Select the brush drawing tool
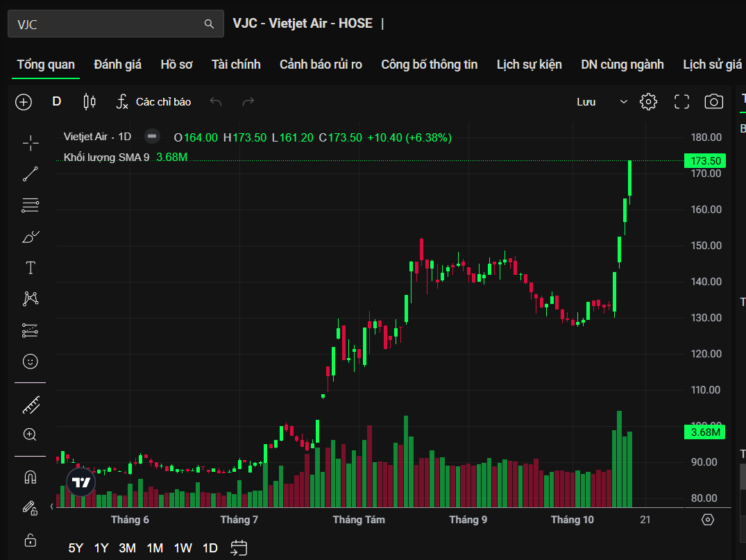The image size is (746, 560). 31,237
